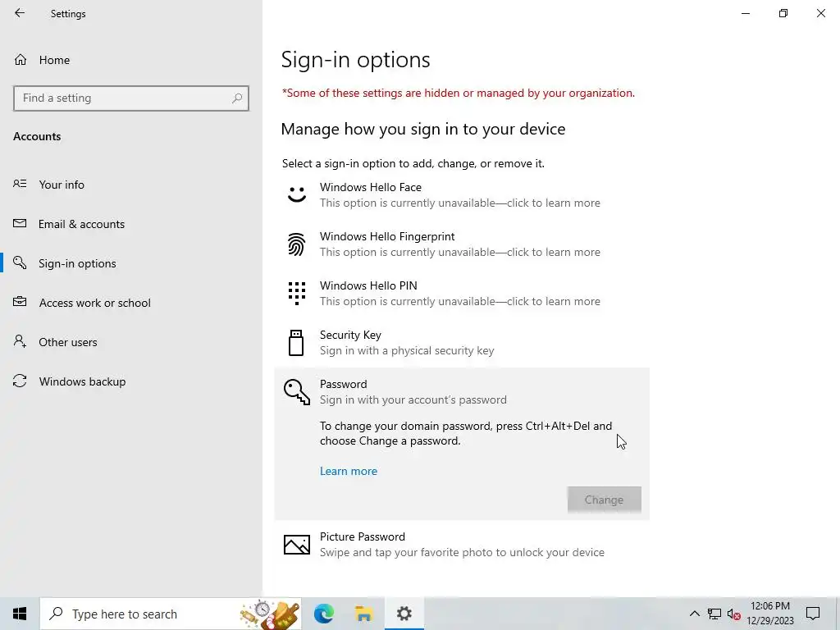
Task: Click the Password key icon
Action: [297, 391]
